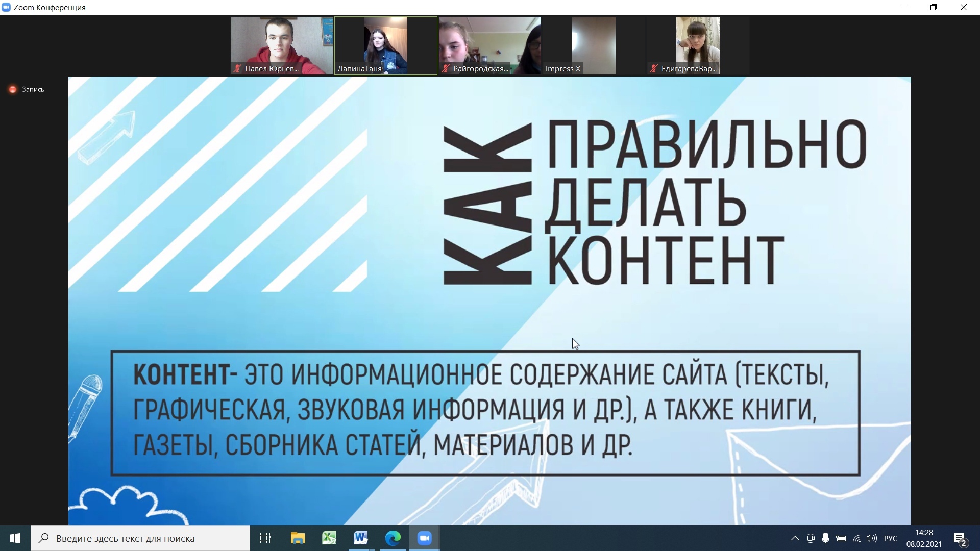Open the Windows Start menu
This screenshot has width=980, height=551.
point(15,538)
